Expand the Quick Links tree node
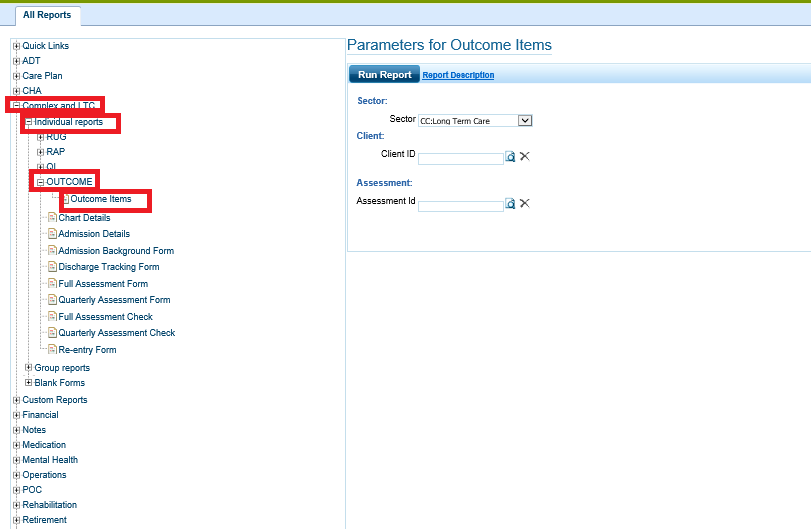The image size is (811, 529). tap(16, 46)
